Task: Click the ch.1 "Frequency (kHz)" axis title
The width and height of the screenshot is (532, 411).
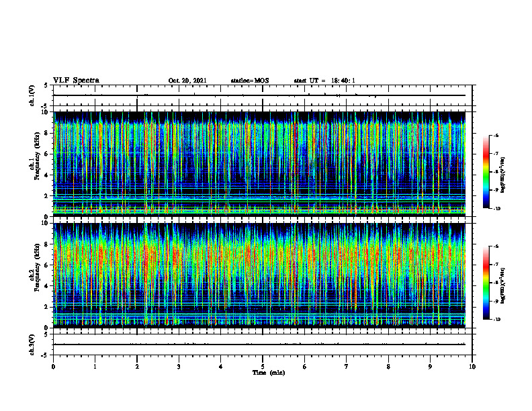Action: coord(37,156)
